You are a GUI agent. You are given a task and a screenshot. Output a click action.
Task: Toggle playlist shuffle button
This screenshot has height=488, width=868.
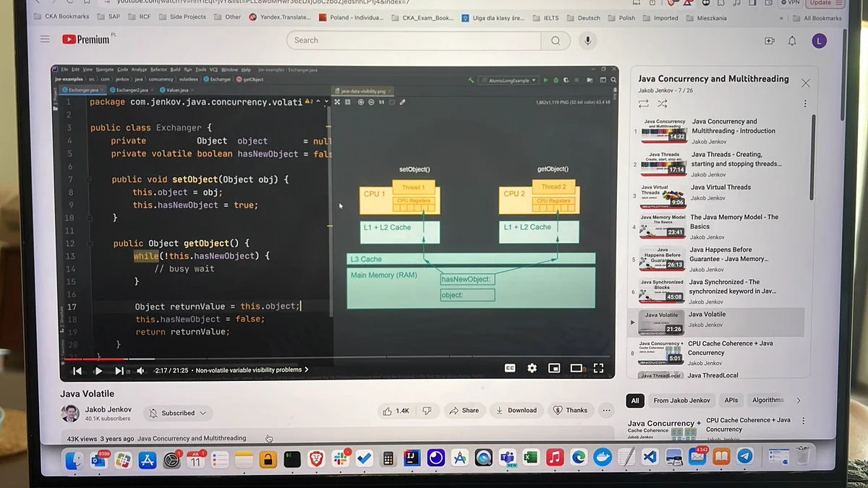(x=662, y=104)
